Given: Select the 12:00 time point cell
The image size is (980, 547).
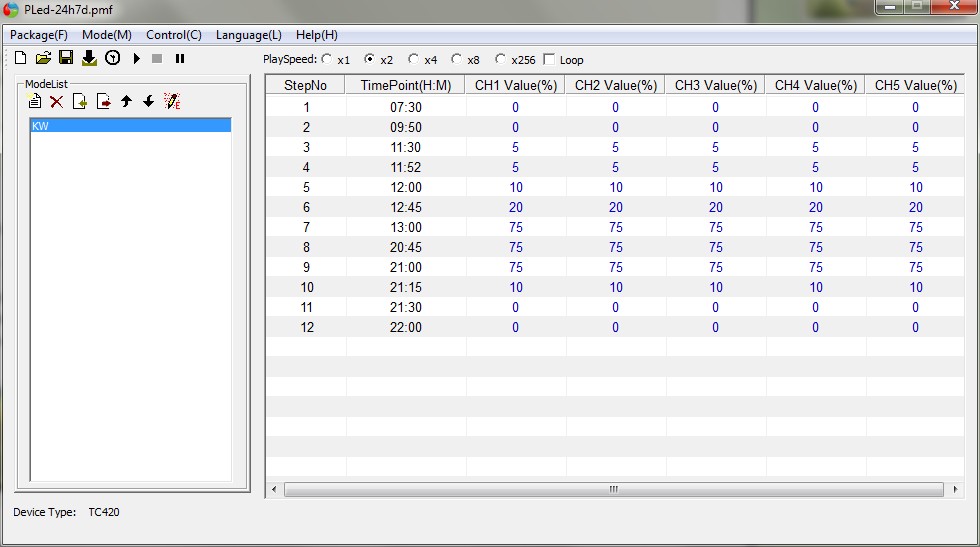Looking at the screenshot, I should click(x=406, y=188).
